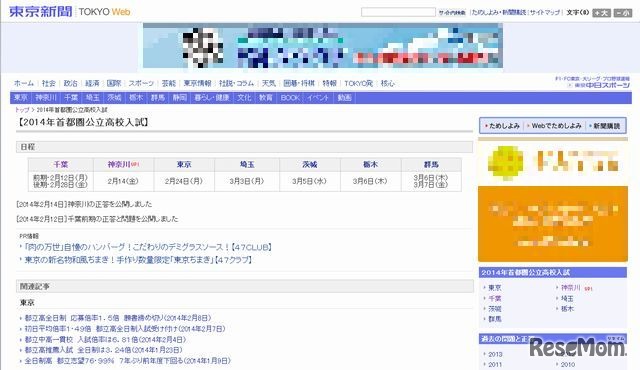Open the 特報 menu item
The width and height of the screenshot is (640, 370).
pyautogui.click(x=329, y=83)
